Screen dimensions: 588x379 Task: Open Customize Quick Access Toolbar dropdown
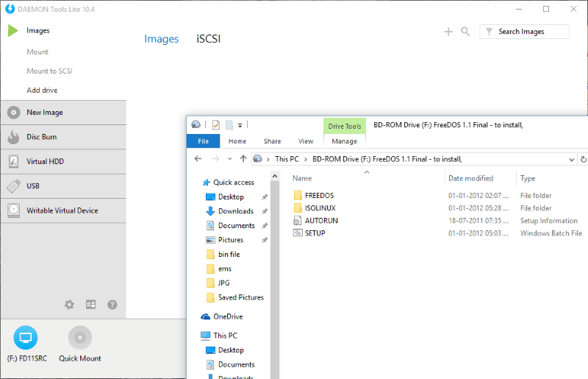pyautogui.click(x=240, y=125)
